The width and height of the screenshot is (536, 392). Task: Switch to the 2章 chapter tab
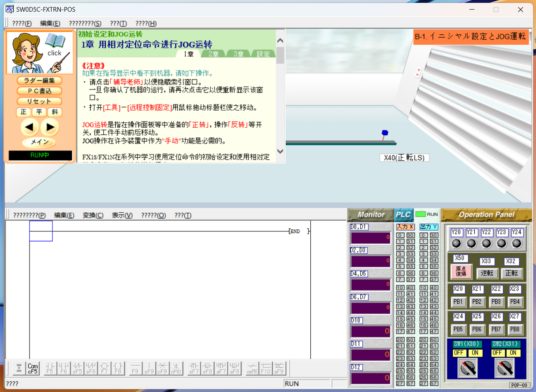pyautogui.click(x=214, y=54)
